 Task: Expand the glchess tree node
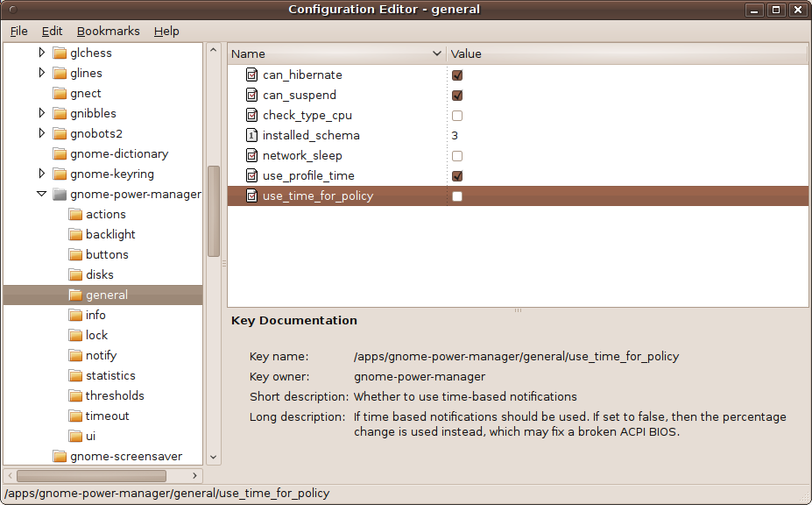coord(42,53)
